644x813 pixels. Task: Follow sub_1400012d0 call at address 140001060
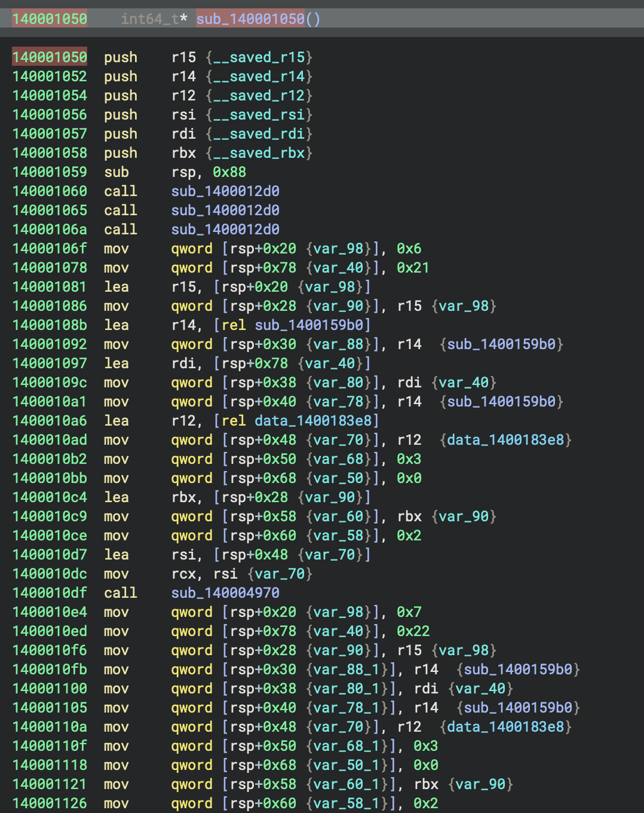pyautogui.click(x=225, y=191)
